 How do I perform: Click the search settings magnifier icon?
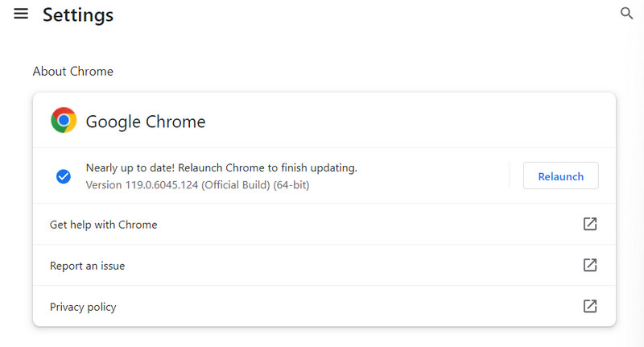coord(627,14)
